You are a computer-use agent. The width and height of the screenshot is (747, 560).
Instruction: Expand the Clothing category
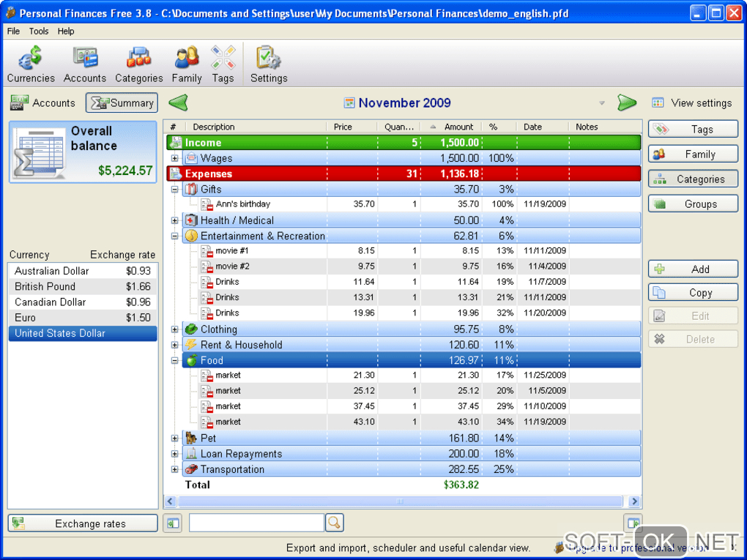pos(175,329)
